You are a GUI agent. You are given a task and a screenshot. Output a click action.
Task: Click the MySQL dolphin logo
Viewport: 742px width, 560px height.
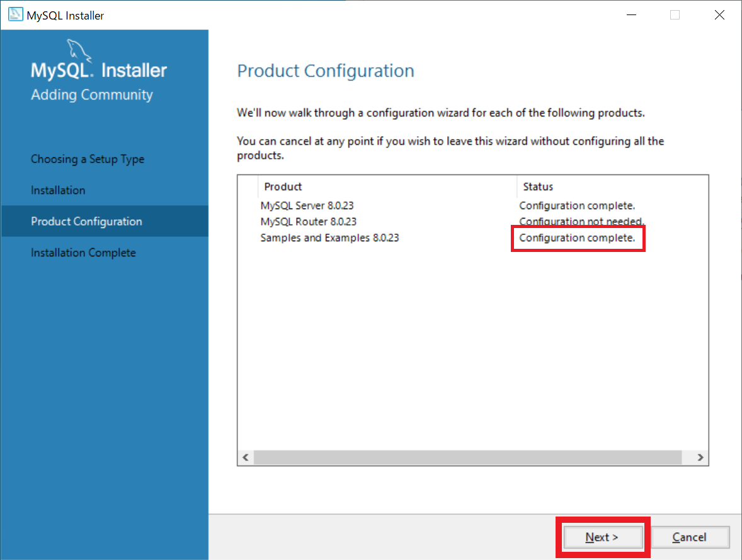point(79,51)
